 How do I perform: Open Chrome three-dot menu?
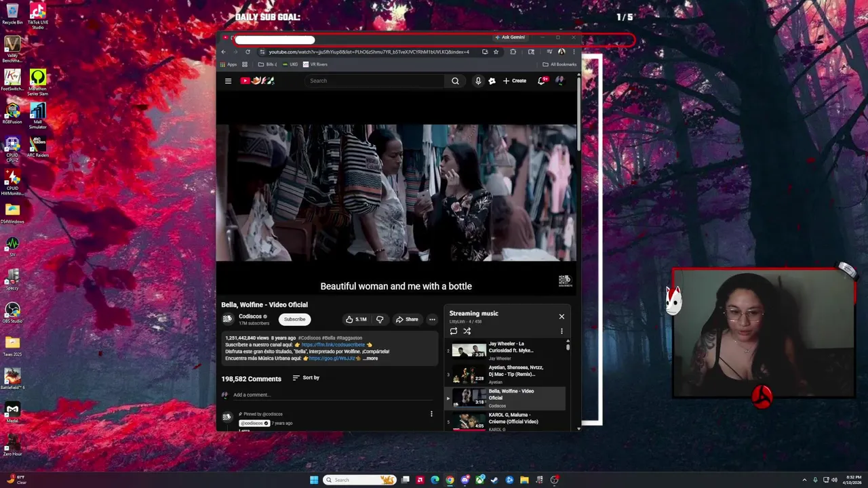574,52
